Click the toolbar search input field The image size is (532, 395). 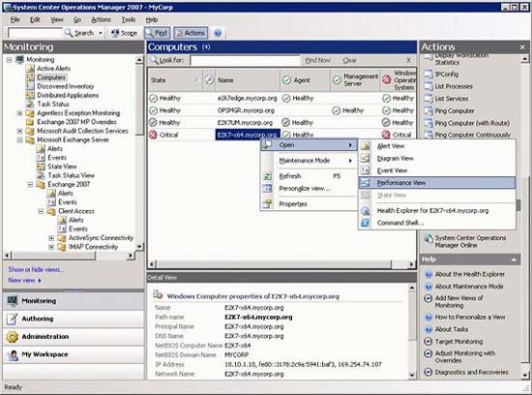pyautogui.click(x=35, y=33)
